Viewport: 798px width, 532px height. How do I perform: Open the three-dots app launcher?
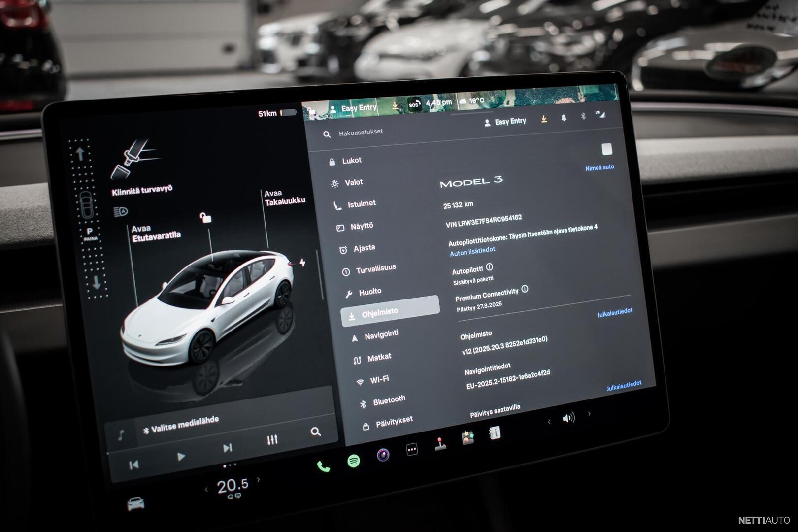(x=412, y=449)
